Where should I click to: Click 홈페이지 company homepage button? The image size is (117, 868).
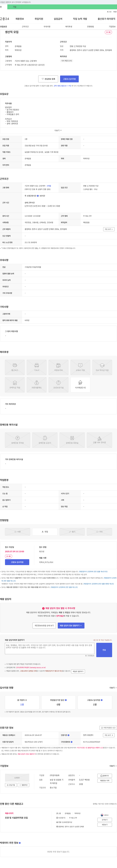pyautogui.click(x=105, y=776)
